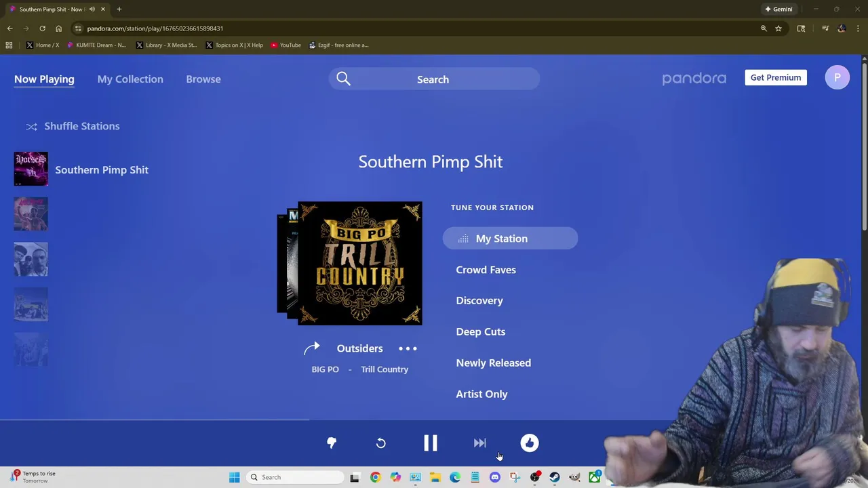The width and height of the screenshot is (868, 488).
Task: Reload the page
Action: tap(42, 28)
